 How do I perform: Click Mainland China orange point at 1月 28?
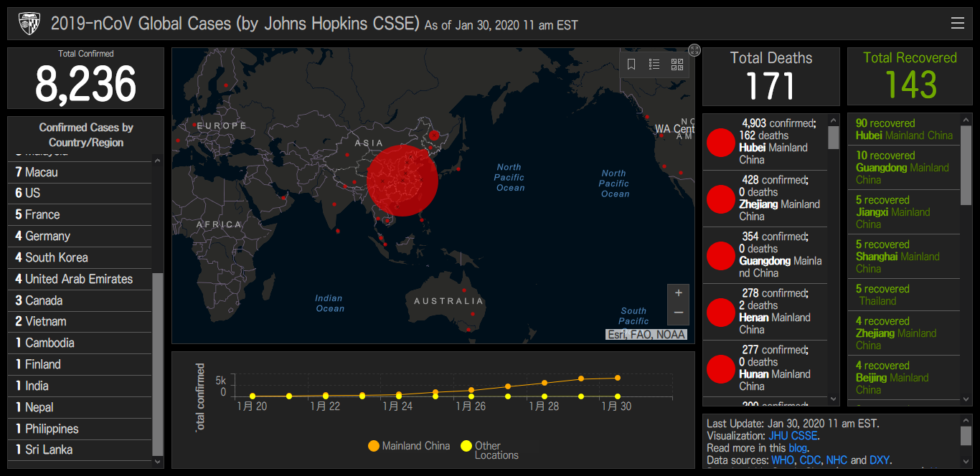click(x=545, y=383)
